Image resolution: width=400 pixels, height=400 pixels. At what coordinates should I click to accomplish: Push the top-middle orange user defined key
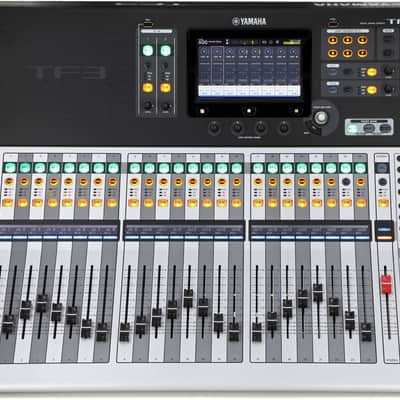click(347, 40)
